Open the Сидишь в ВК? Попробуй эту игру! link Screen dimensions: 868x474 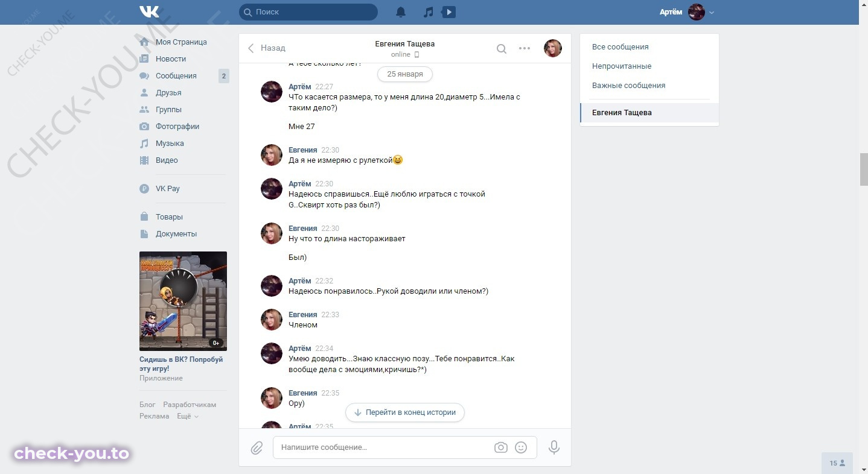point(181,364)
